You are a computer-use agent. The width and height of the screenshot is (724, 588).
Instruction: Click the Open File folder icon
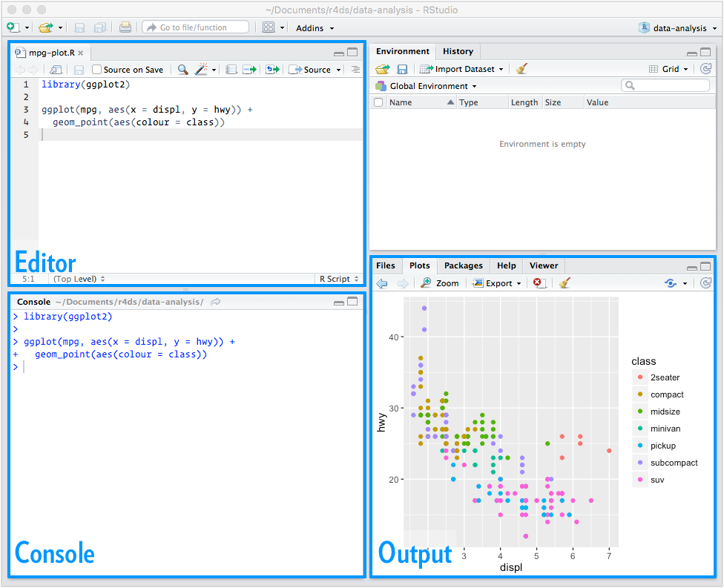[x=45, y=27]
